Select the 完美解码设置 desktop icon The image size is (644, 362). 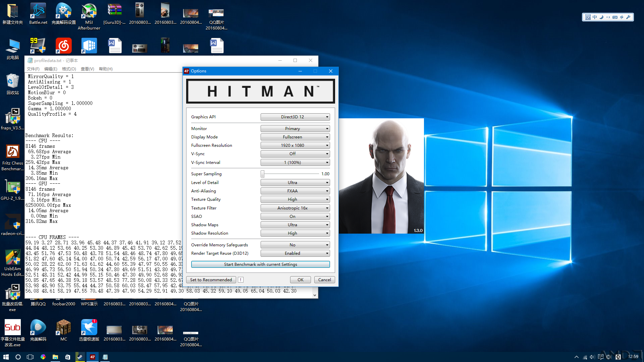pyautogui.click(x=64, y=14)
